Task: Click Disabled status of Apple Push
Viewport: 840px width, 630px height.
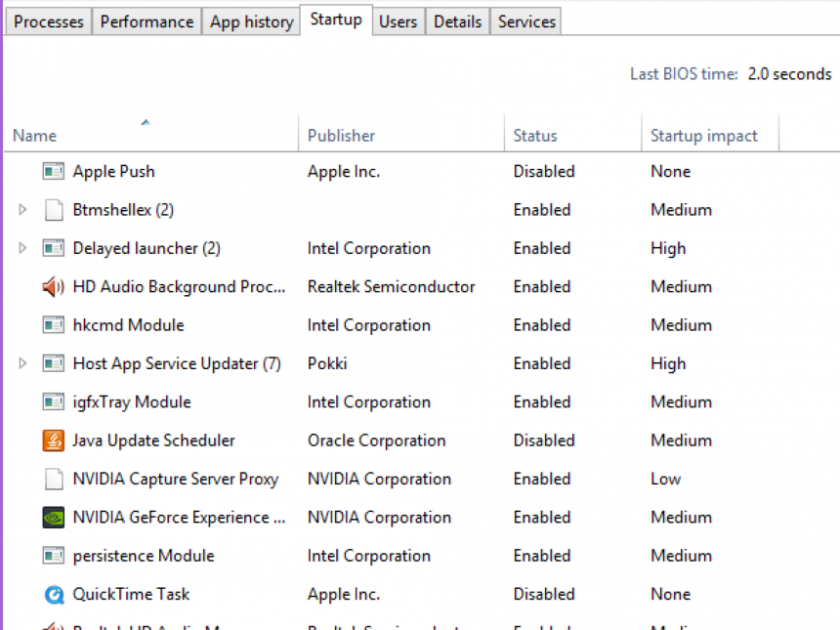Action: point(544,172)
